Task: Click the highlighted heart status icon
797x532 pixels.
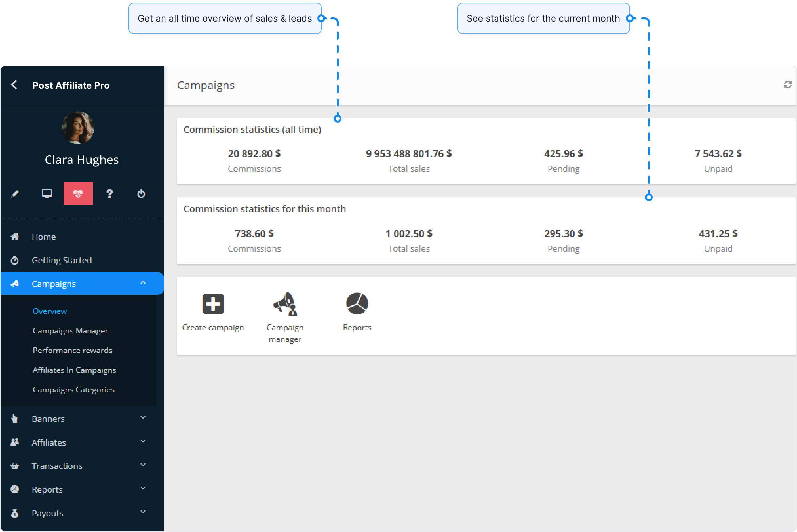Action: [78, 193]
